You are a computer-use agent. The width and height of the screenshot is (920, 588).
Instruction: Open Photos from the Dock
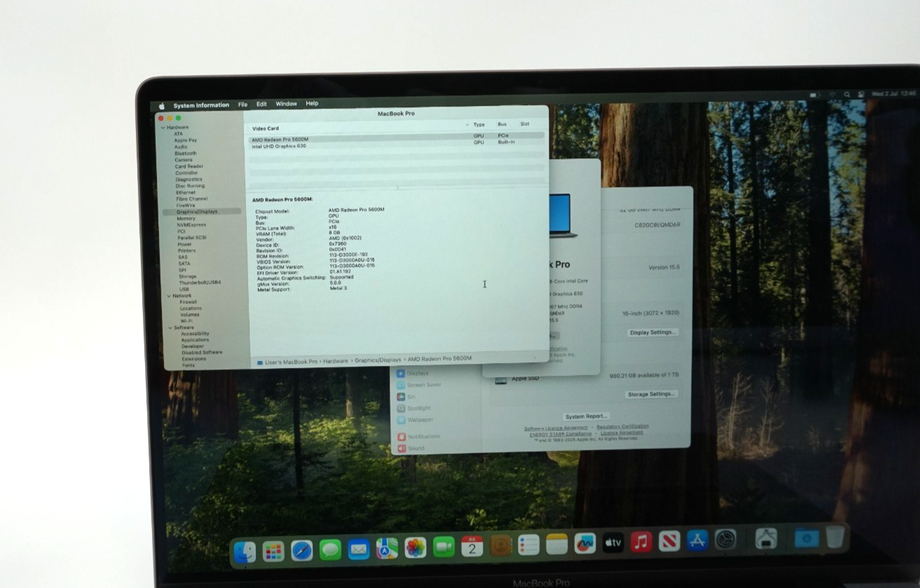[415, 548]
